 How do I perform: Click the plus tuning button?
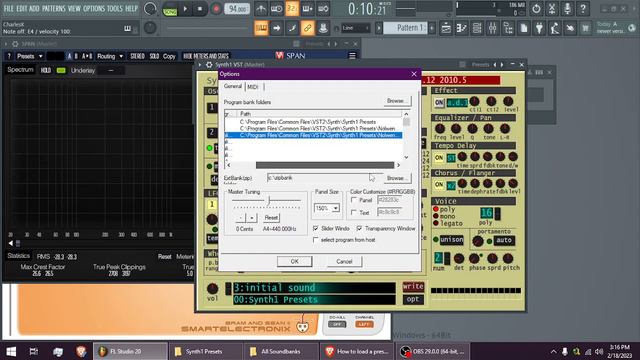(251, 218)
